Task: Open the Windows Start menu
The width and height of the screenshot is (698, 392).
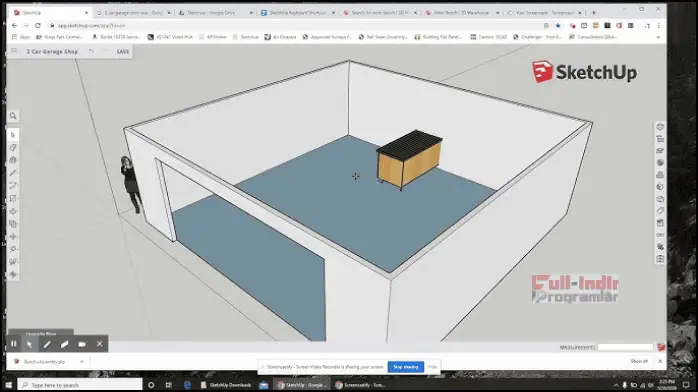Action: [8, 385]
